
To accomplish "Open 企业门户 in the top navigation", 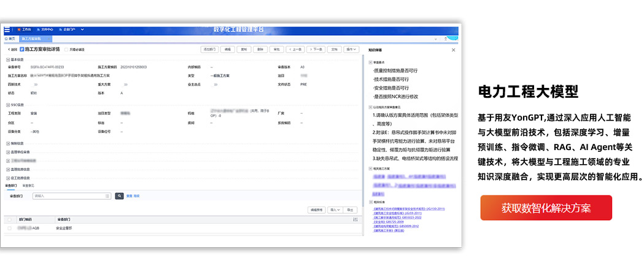I will [x=68, y=30].
